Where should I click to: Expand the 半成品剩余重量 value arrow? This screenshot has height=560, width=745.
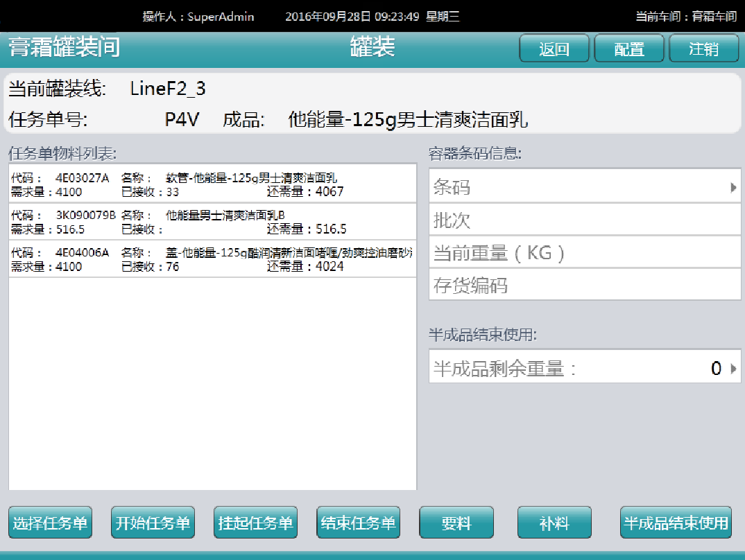coord(733,369)
